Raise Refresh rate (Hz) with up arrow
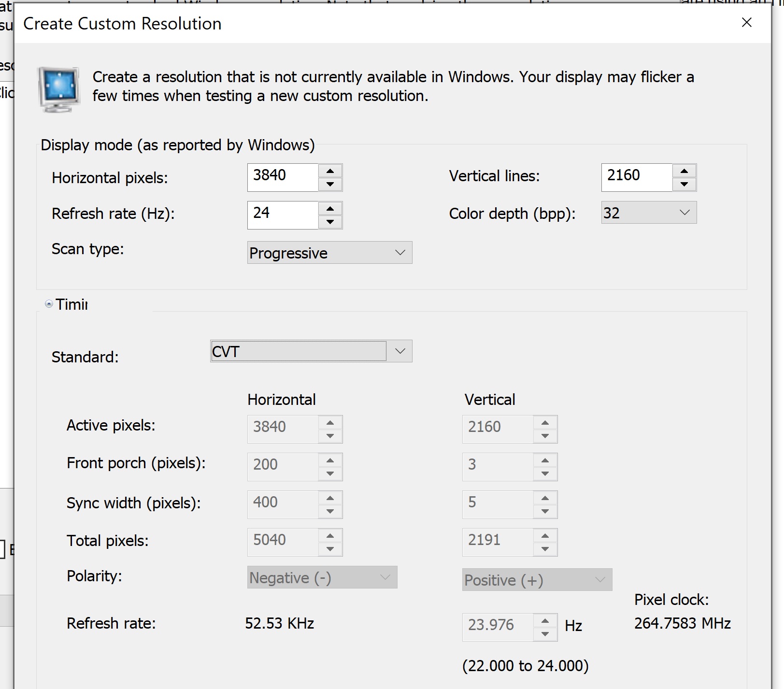Viewport: 784px width, 689px height. tap(330, 209)
